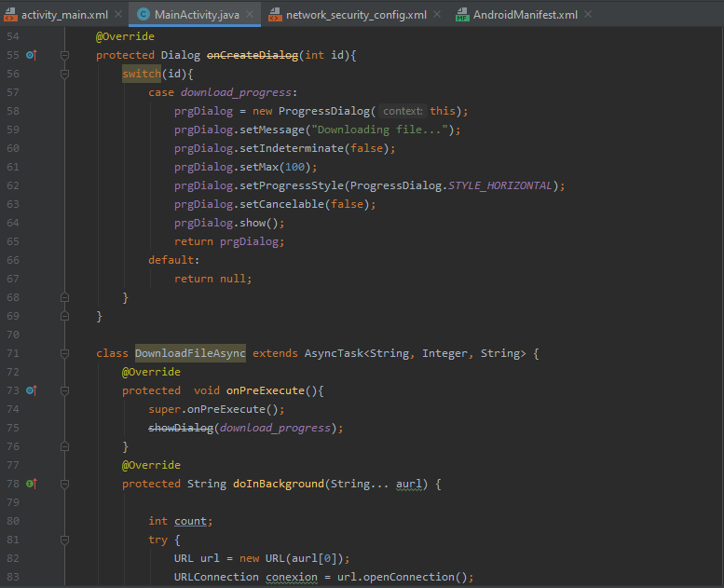Click line number 70 in the gutter

(x=13, y=335)
